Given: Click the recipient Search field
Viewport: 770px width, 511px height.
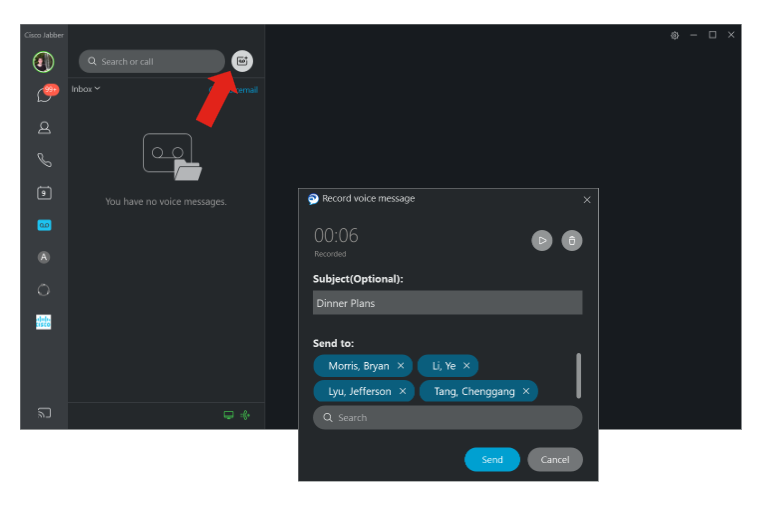Looking at the screenshot, I should click(447, 418).
